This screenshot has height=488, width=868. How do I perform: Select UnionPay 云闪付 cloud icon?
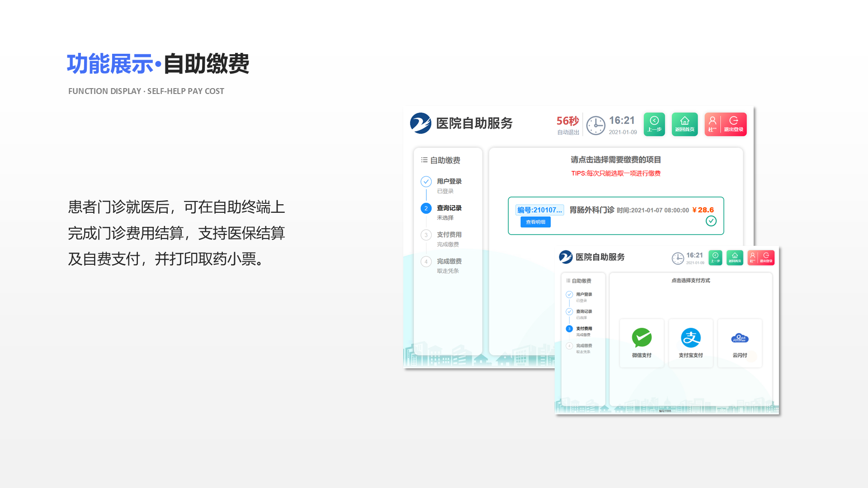click(740, 337)
